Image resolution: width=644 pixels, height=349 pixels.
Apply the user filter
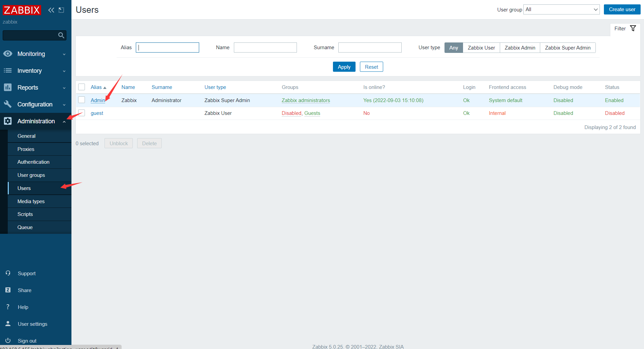click(x=344, y=67)
